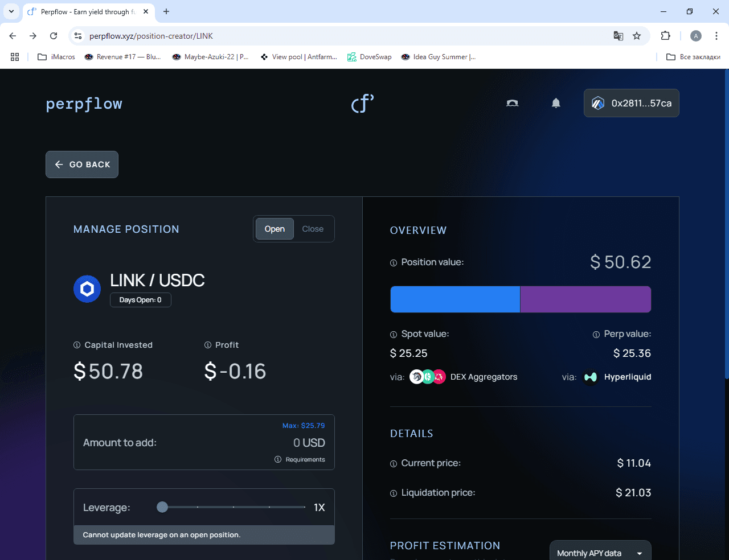Click the Profit info icon
The width and height of the screenshot is (729, 560).
[x=208, y=345]
